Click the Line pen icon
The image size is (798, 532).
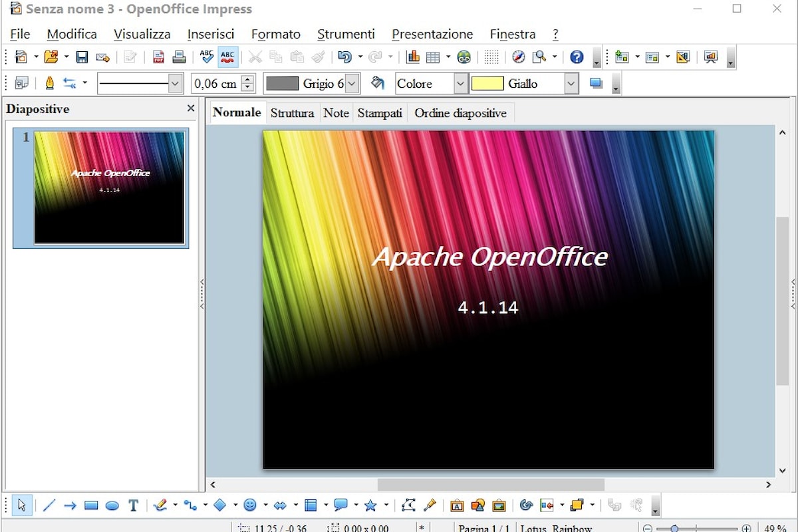[49, 83]
